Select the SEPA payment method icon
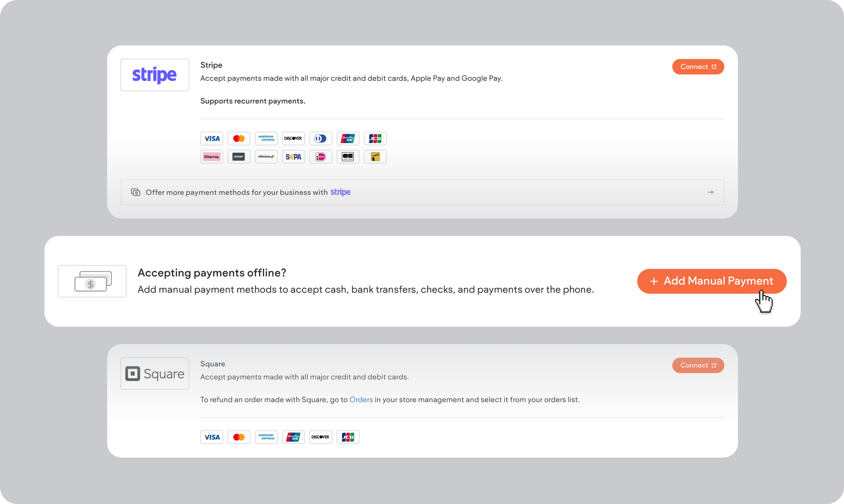 [293, 156]
